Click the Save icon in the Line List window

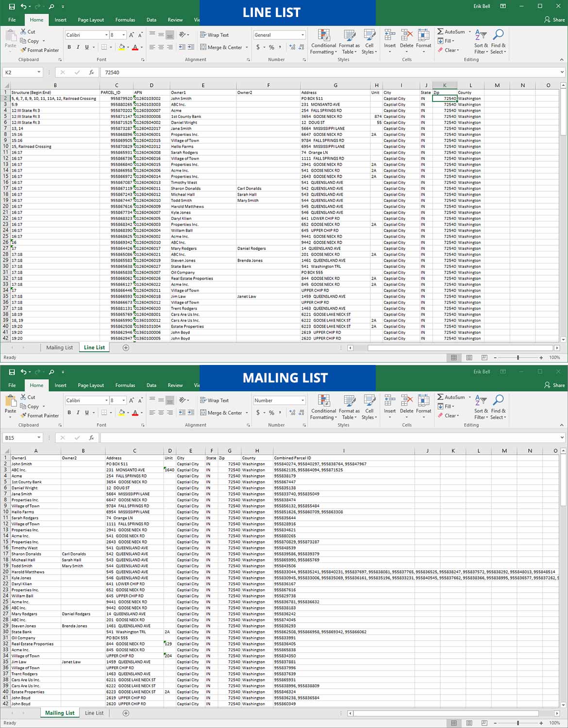pos(12,6)
